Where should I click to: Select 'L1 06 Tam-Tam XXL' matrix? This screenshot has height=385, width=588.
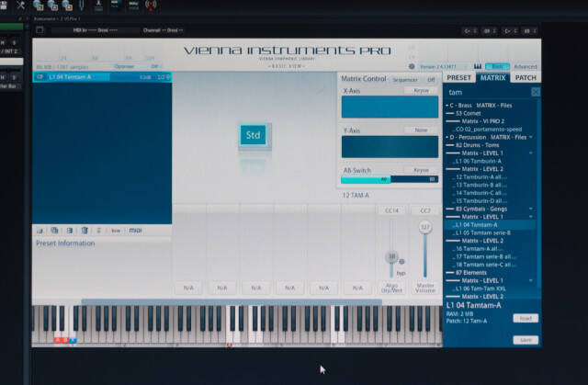pos(481,289)
